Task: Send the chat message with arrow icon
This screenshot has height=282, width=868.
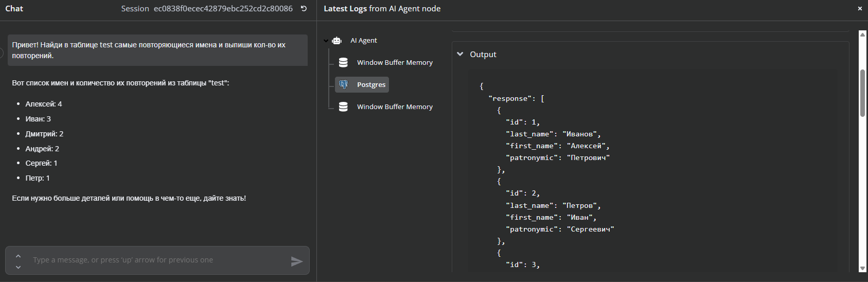Action: click(x=297, y=261)
